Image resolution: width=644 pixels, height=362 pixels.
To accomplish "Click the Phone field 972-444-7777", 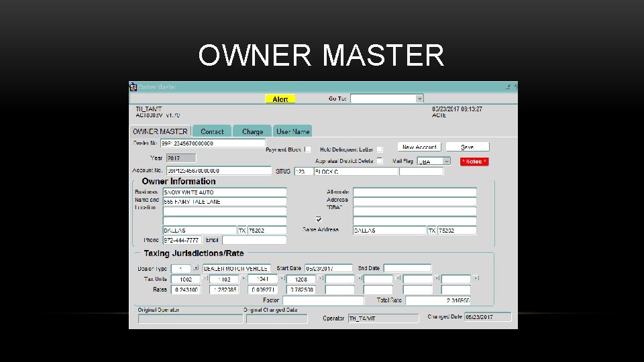I will click(182, 240).
